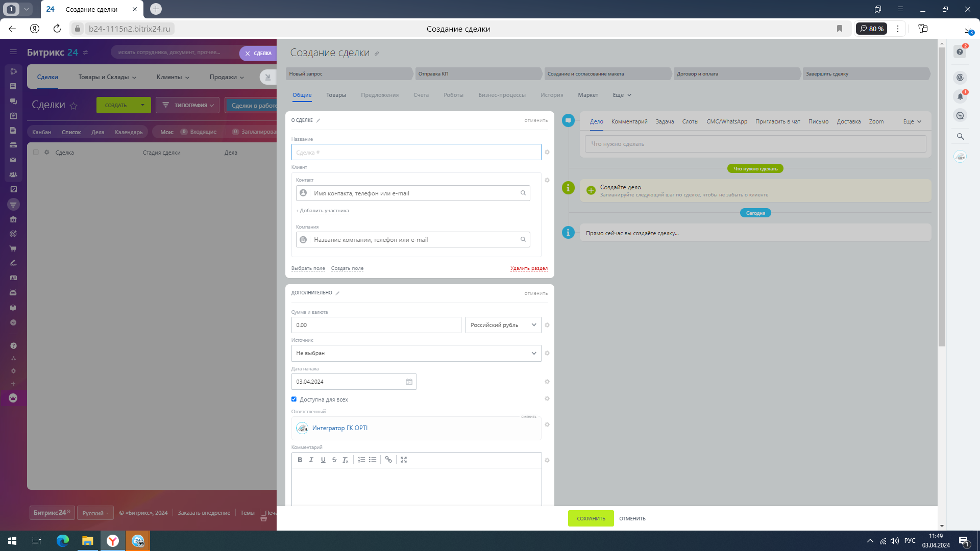Select the 'Договор и оплата' deal stage

pyautogui.click(x=735, y=74)
